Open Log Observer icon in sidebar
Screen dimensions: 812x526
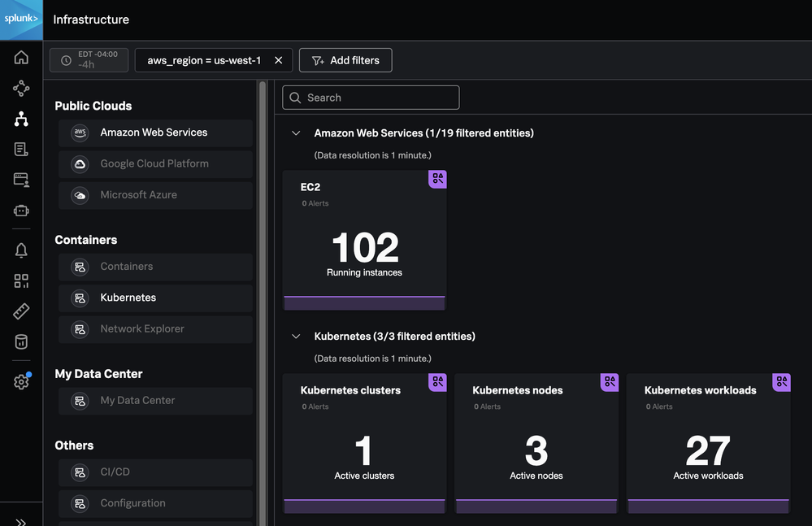tap(21, 150)
